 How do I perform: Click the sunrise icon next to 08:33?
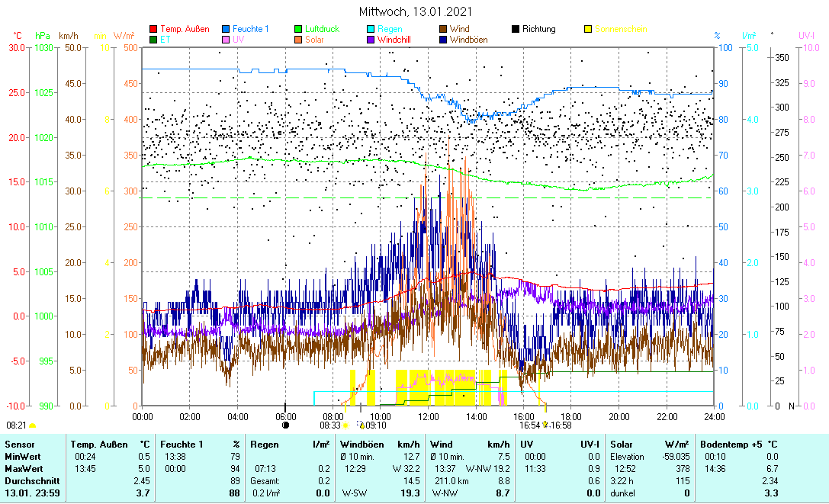pyautogui.click(x=345, y=425)
